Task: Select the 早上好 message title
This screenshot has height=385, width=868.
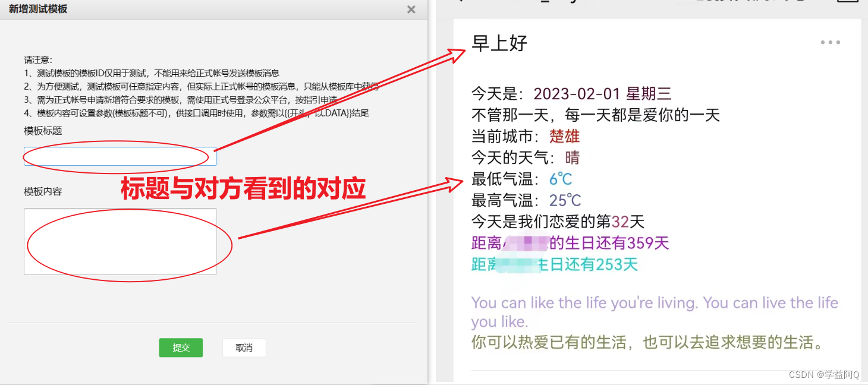Action: tap(499, 43)
